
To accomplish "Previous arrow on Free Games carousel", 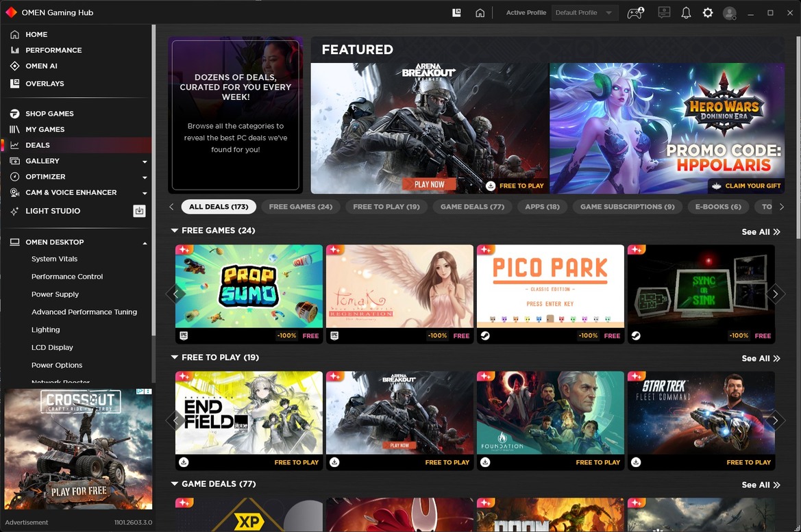I will 175,294.
